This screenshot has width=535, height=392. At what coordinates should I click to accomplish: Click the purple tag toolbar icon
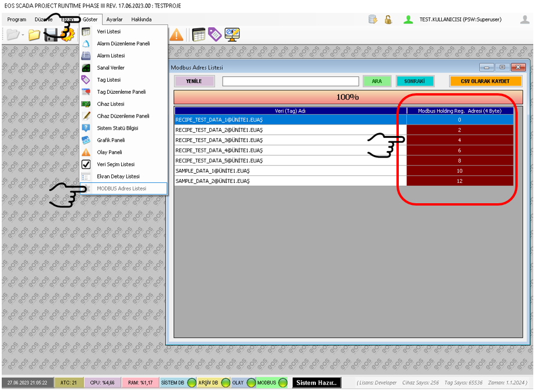pos(215,34)
